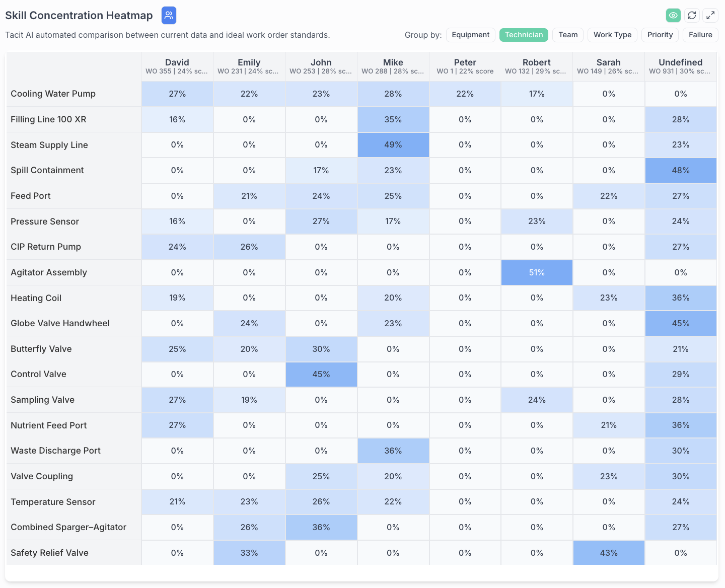The image size is (725, 588).
Task: Select the Technician group-by option
Action: click(524, 35)
